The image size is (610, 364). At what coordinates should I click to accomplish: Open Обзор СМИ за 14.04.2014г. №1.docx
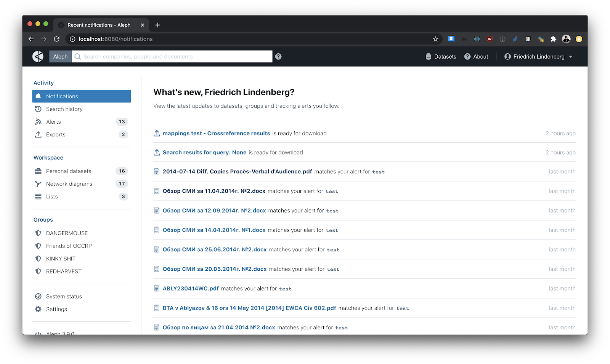pos(214,230)
